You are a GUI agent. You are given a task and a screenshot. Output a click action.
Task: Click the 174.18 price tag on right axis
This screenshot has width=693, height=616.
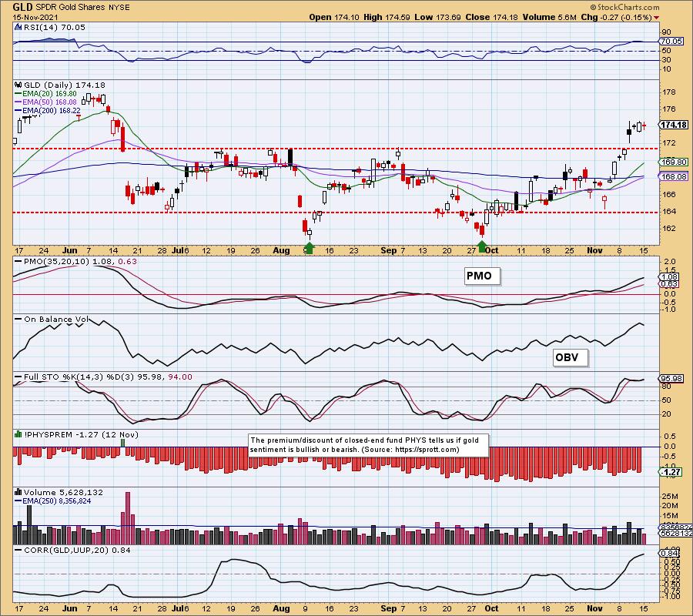(x=673, y=125)
